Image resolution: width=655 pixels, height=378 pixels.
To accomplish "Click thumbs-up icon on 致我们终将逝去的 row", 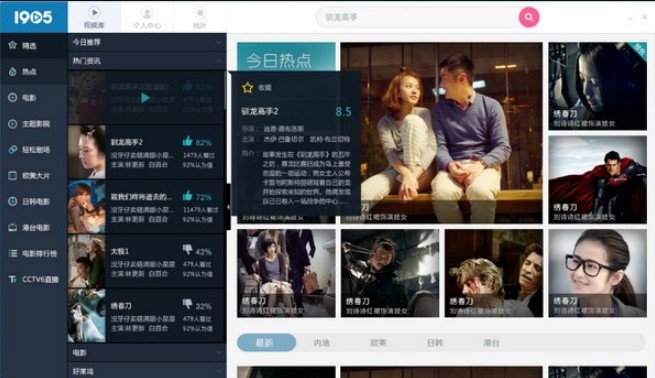I will (x=188, y=195).
